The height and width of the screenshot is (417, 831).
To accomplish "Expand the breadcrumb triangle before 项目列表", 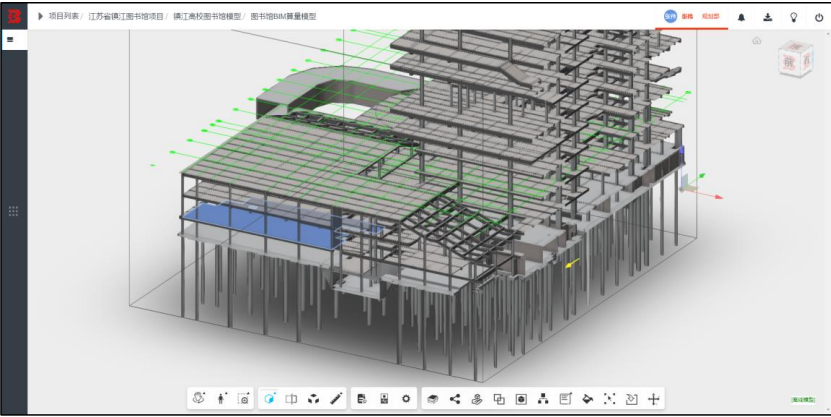I will tap(40, 16).
